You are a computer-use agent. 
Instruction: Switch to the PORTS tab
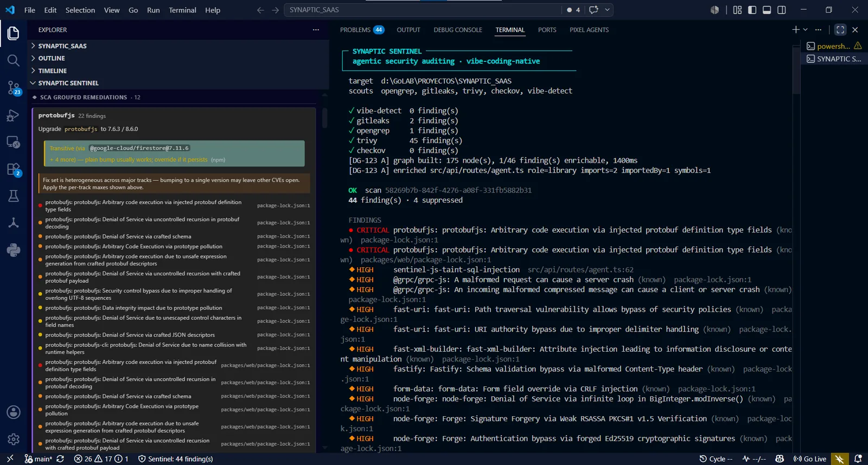tap(547, 30)
